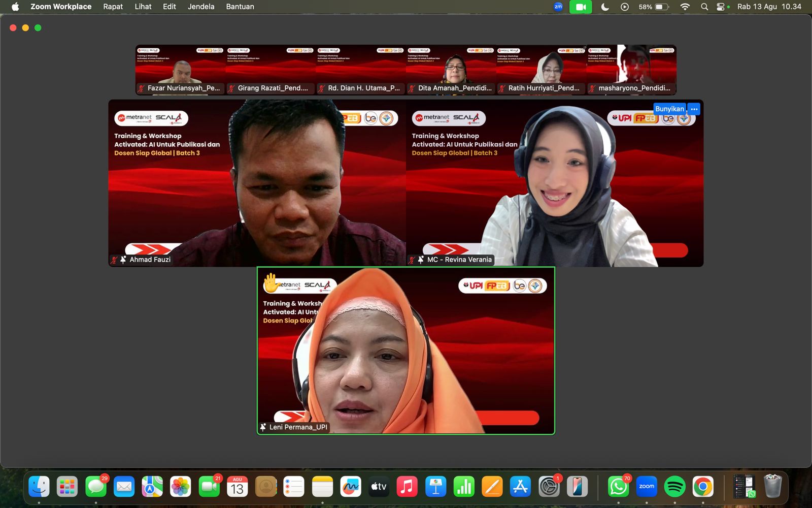Click the Bantuan menu item
Screen dimensions: 812x508
point(240,7)
